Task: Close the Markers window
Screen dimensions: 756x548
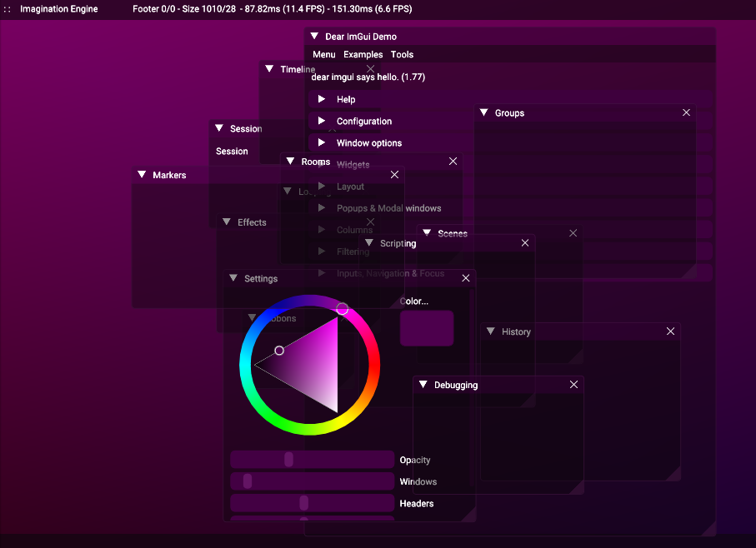Action: (x=394, y=175)
